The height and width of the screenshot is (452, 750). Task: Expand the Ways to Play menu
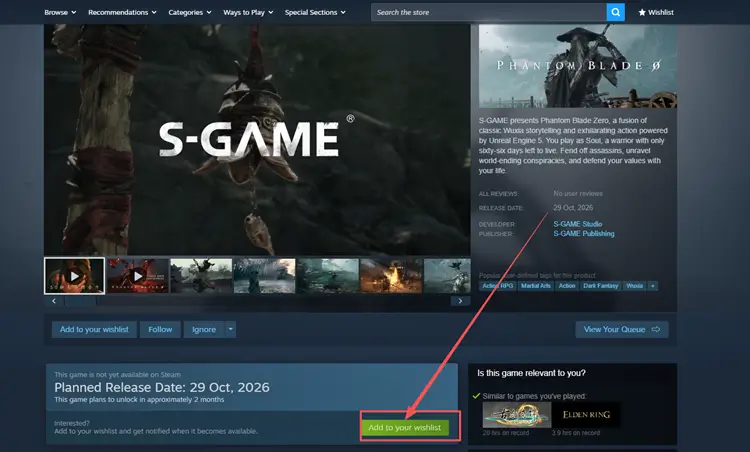pos(248,12)
